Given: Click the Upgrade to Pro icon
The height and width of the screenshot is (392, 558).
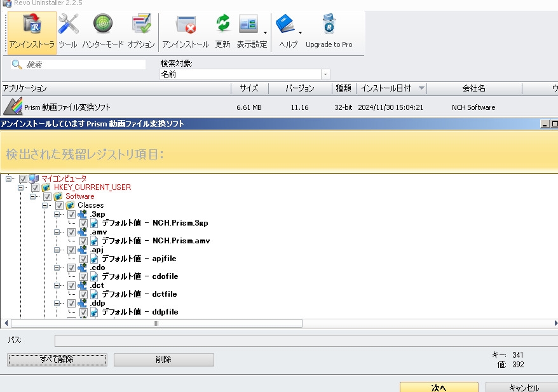Looking at the screenshot, I should point(329,24).
